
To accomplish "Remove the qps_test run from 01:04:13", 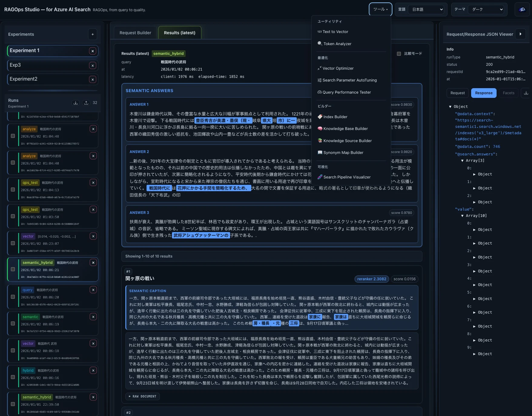I will pyautogui.click(x=93, y=183).
